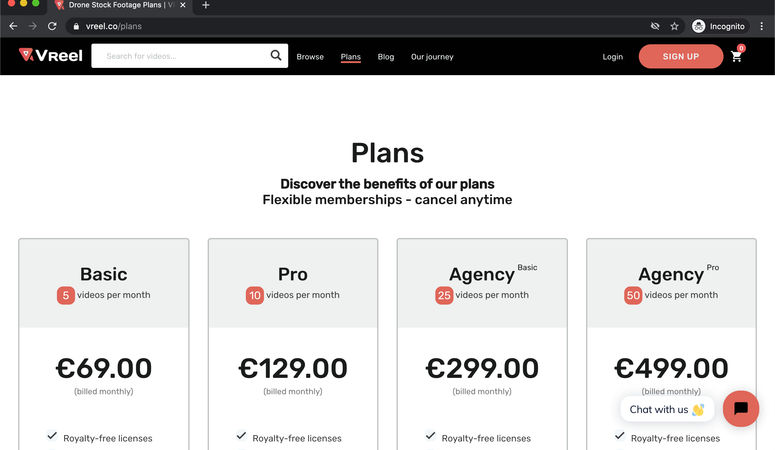Open a new browser tab
Image resolution: width=775 pixels, height=450 pixels.
(x=206, y=5)
